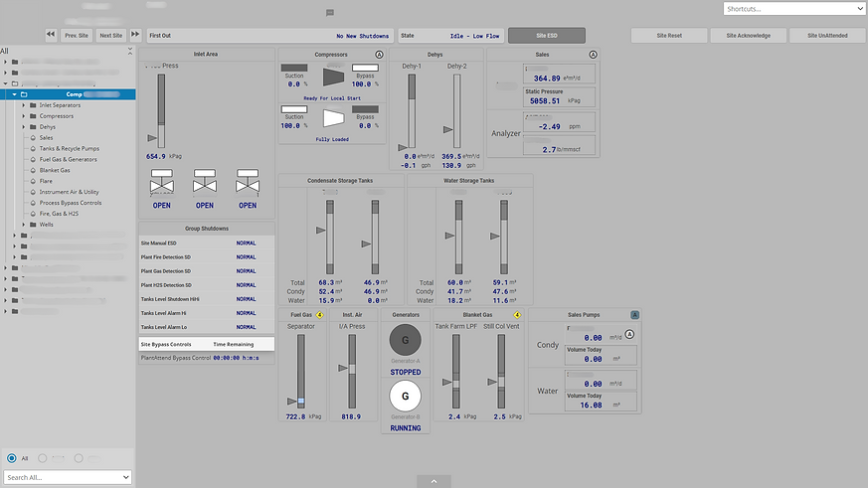Screen dimensions: 868x488
Task: Click the Analyzer -2.49 ppm value
Action: (x=549, y=126)
